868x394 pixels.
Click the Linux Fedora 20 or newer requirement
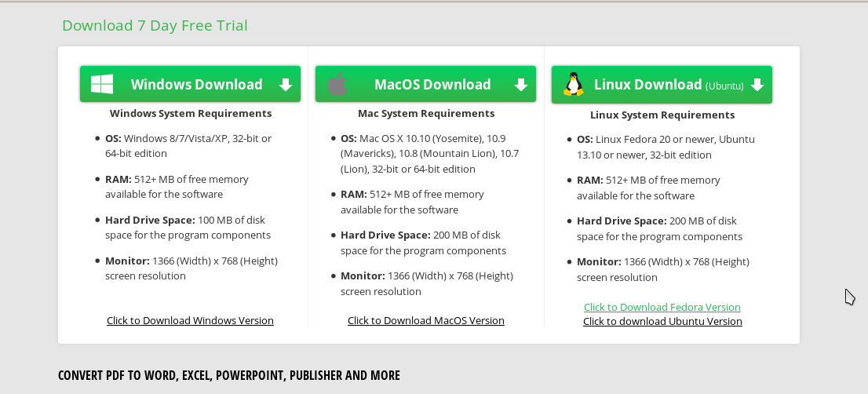[x=666, y=148]
